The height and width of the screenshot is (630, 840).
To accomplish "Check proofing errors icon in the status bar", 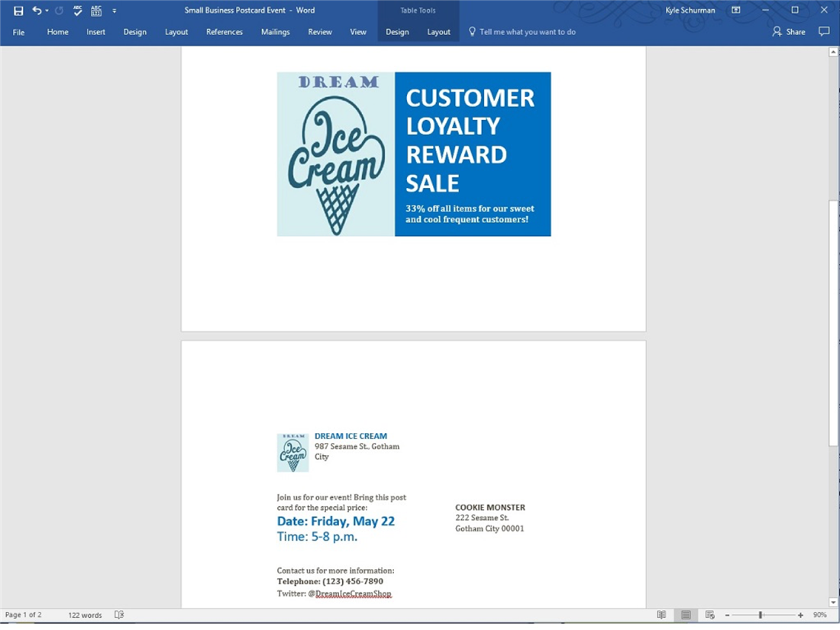I will (119, 614).
